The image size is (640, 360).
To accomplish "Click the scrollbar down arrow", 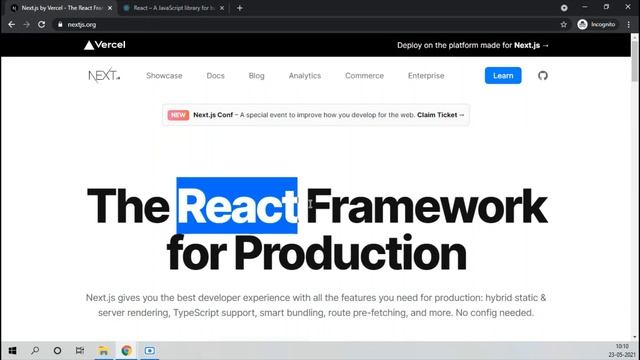I will [x=634, y=337].
